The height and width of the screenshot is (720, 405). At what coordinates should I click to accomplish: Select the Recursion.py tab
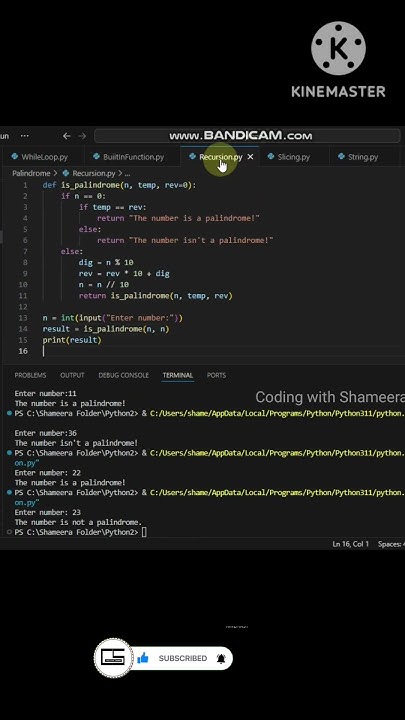point(220,157)
